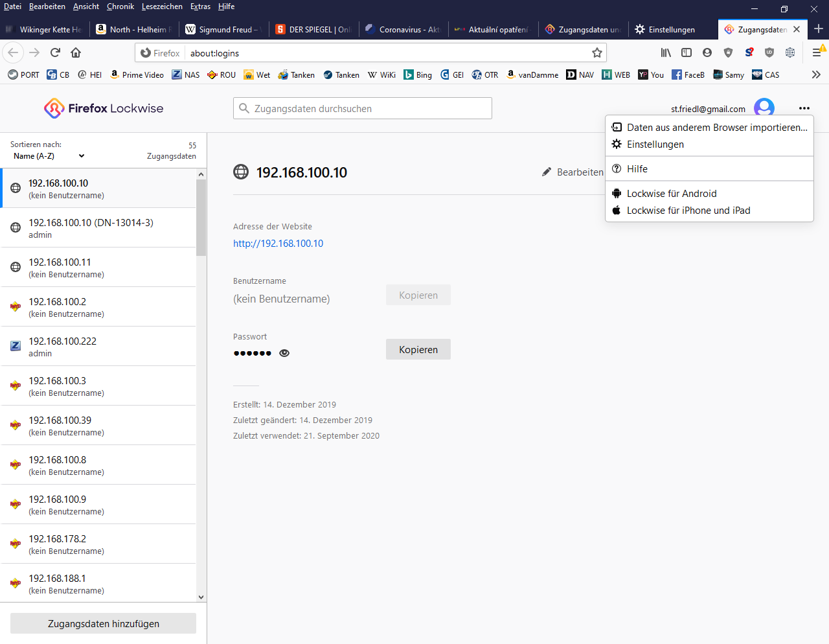This screenshot has height=644, width=829.
Task: Open the Firefox hamburger menu
Action: [x=817, y=52]
